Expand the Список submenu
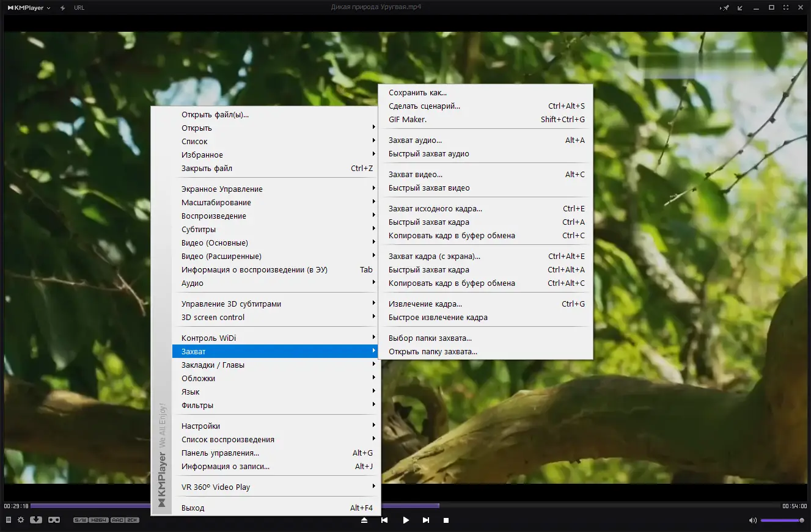 274,142
